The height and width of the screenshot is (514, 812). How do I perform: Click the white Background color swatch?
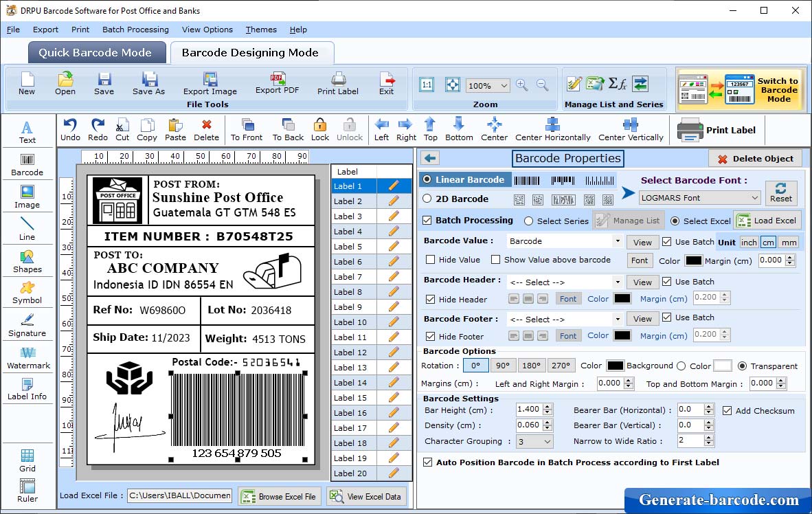[x=723, y=366]
